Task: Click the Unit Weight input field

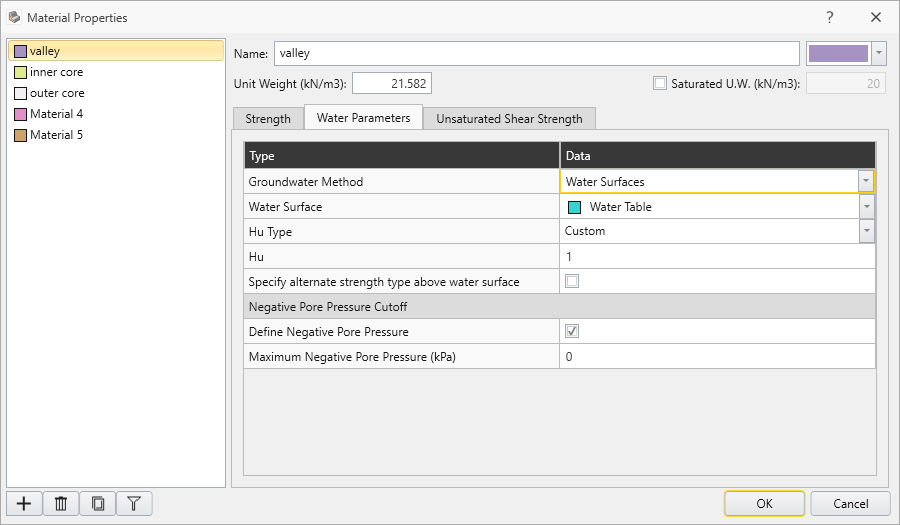Action: 392,83
